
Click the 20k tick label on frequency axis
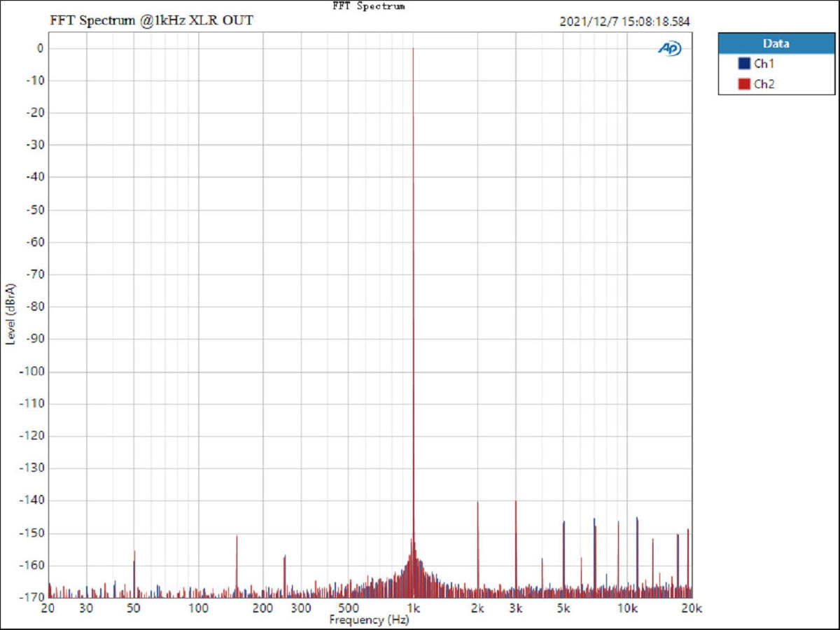[690, 608]
